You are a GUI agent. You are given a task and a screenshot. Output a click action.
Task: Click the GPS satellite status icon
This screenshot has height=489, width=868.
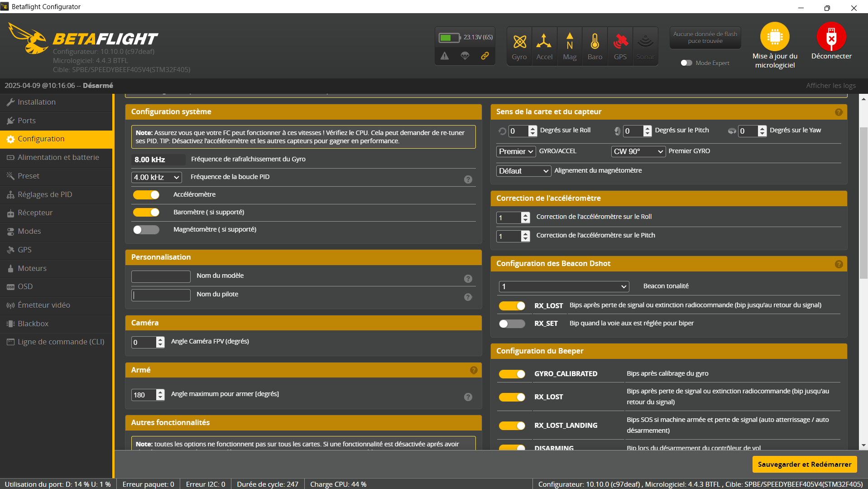pos(620,42)
